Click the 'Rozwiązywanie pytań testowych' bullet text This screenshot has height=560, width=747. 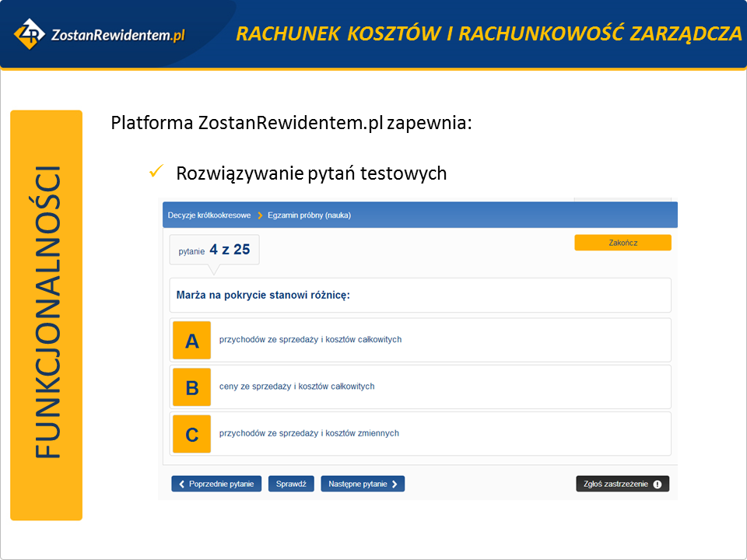tap(311, 173)
